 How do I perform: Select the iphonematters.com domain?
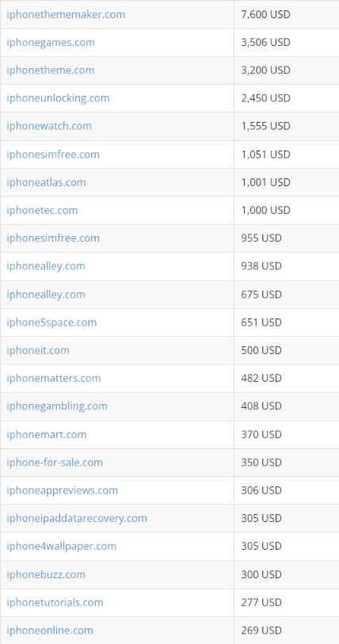[53, 378]
